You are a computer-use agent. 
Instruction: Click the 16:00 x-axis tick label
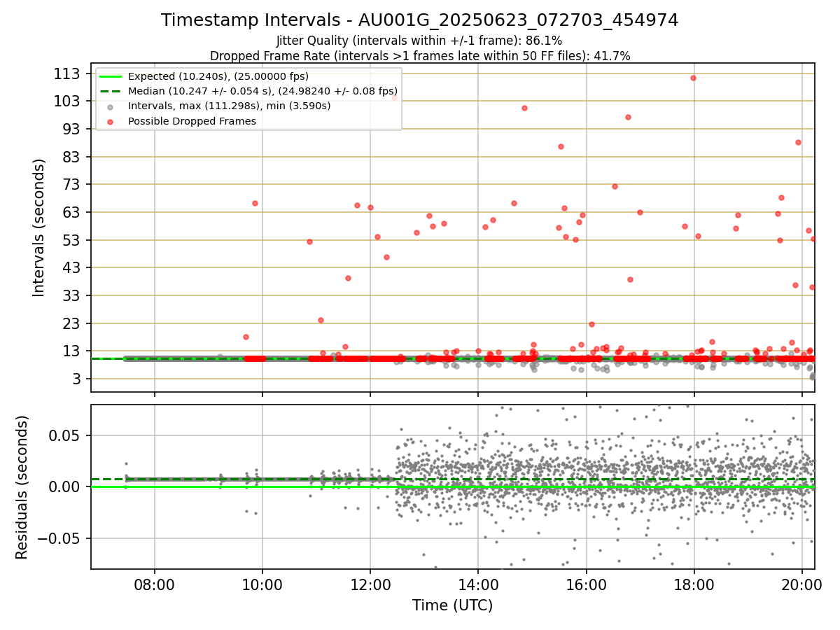click(586, 584)
